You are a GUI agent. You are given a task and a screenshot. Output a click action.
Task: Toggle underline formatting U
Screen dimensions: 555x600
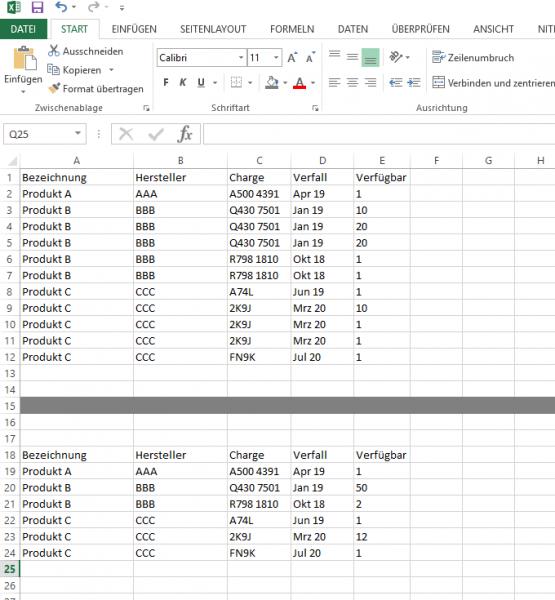[x=201, y=82]
